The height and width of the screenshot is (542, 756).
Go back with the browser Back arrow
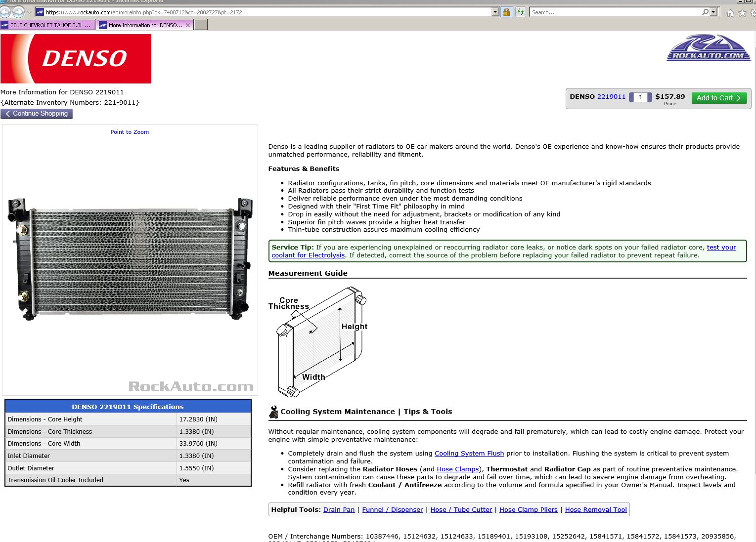coord(4,12)
